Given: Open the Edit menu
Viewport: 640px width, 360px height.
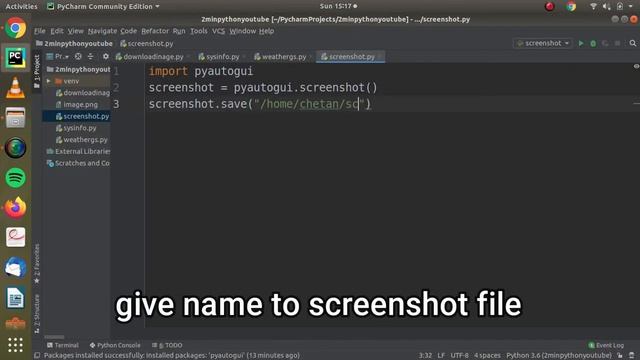Looking at the screenshot, I should pyautogui.click(x=57, y=31).
